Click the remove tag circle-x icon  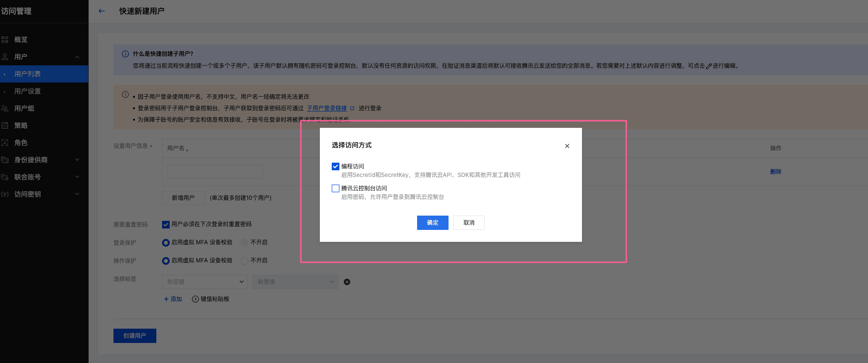click(x=347, y=282)
